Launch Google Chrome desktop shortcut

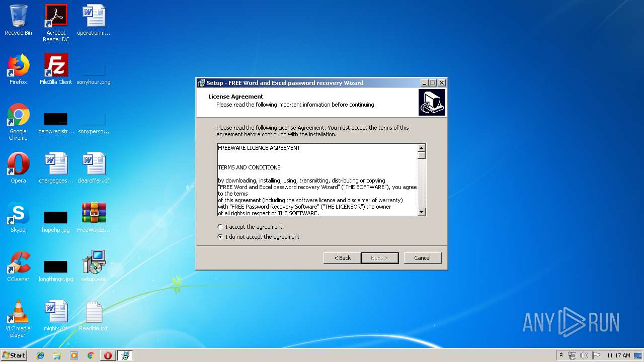click(18, 122)
